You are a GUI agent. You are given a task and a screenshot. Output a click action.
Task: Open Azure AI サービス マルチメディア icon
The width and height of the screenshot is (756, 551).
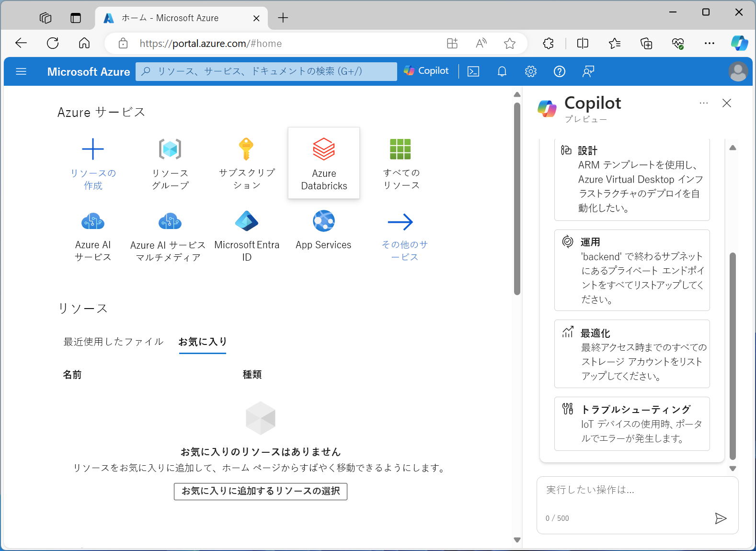tap(170, 221)
